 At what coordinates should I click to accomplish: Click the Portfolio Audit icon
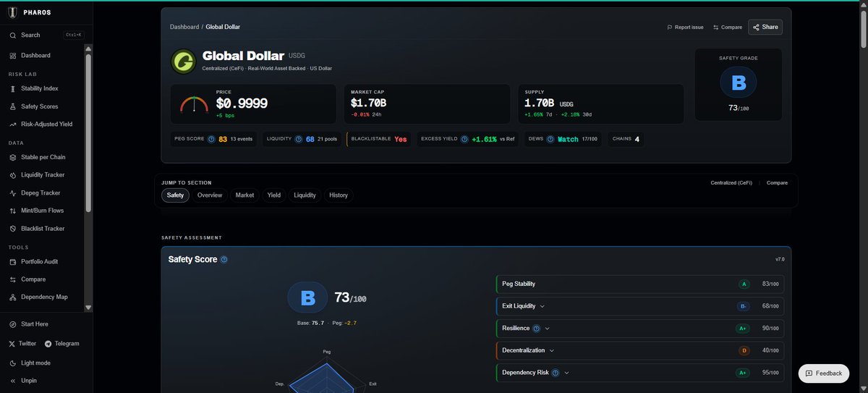tap(13, 261)
